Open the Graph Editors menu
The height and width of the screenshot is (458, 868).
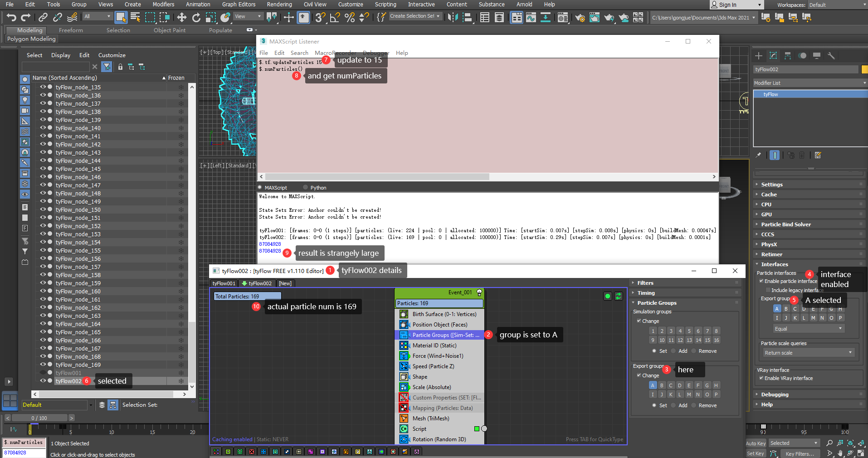(239, 5)
